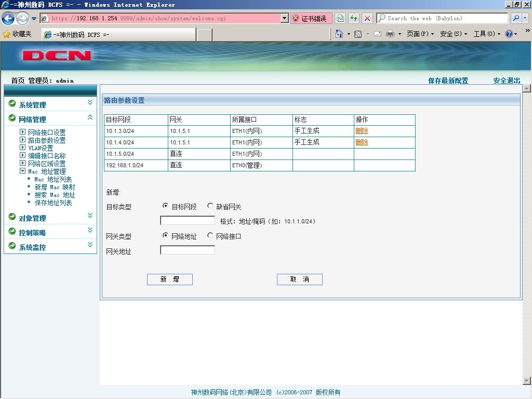Screen dimensions: 532x399
Task: Click green icon beside 系统管理
Action: click(x=12, y=103)
